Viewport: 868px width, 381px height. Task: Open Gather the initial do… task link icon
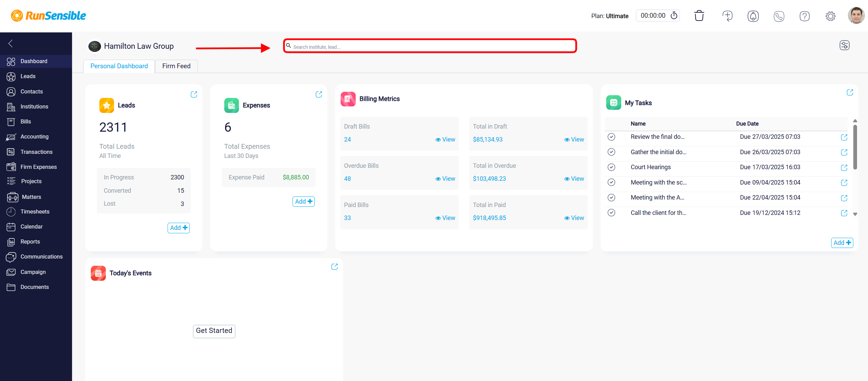tap(844, 152)
